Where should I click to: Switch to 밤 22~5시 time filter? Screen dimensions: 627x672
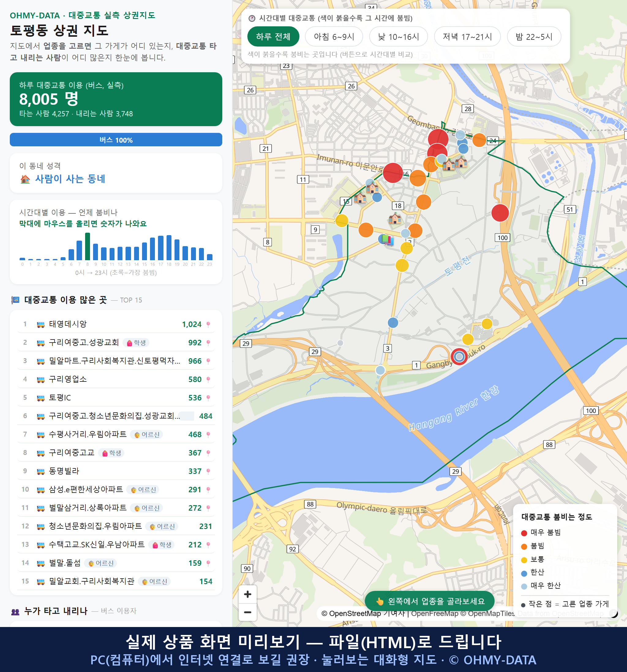(534, 36)
